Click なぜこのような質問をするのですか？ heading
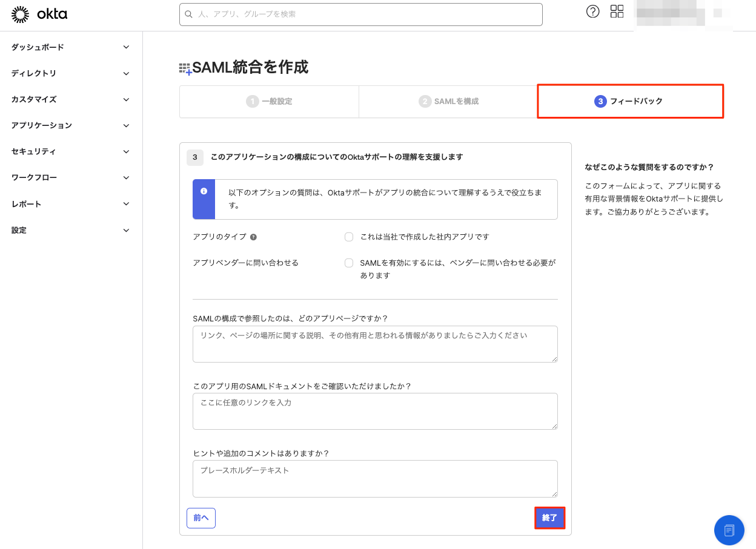This screenshot has width=756, height=549. [649, 166]
